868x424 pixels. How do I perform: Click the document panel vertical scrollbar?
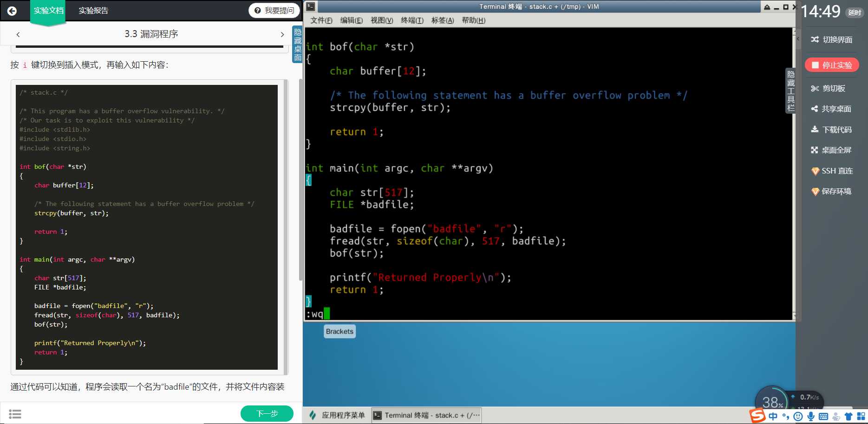click(300, 180)
